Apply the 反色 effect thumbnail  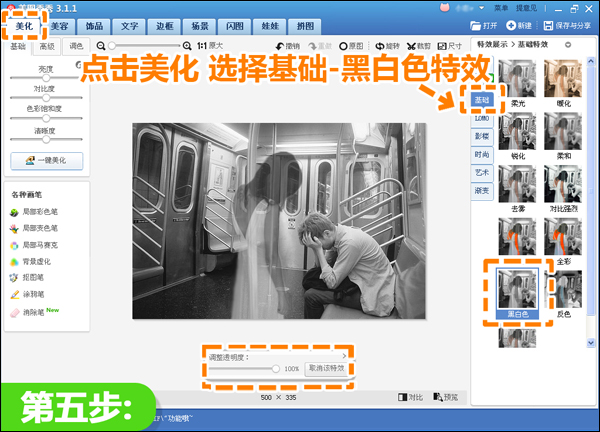(x=563, y=289)
